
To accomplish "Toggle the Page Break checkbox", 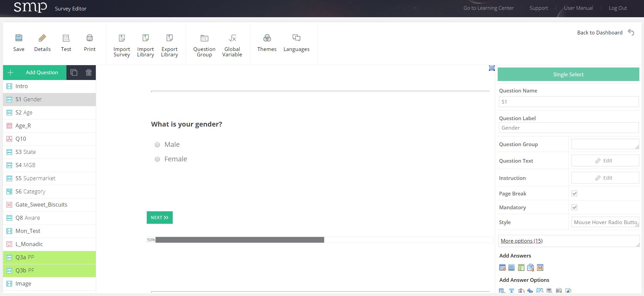I will (x=574, y=193).
